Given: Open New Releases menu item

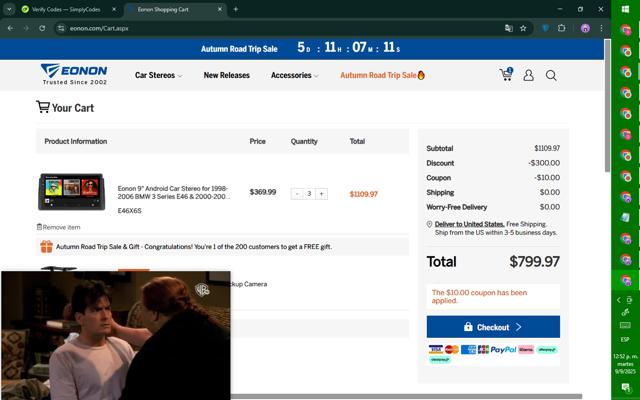Looking at the screenshot, I should tap(227, 75).
